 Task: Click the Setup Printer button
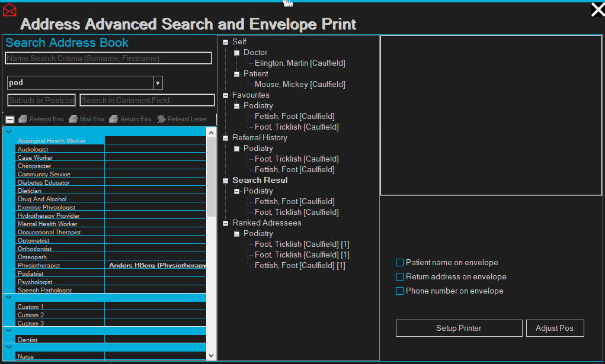(x=459, y=328)
